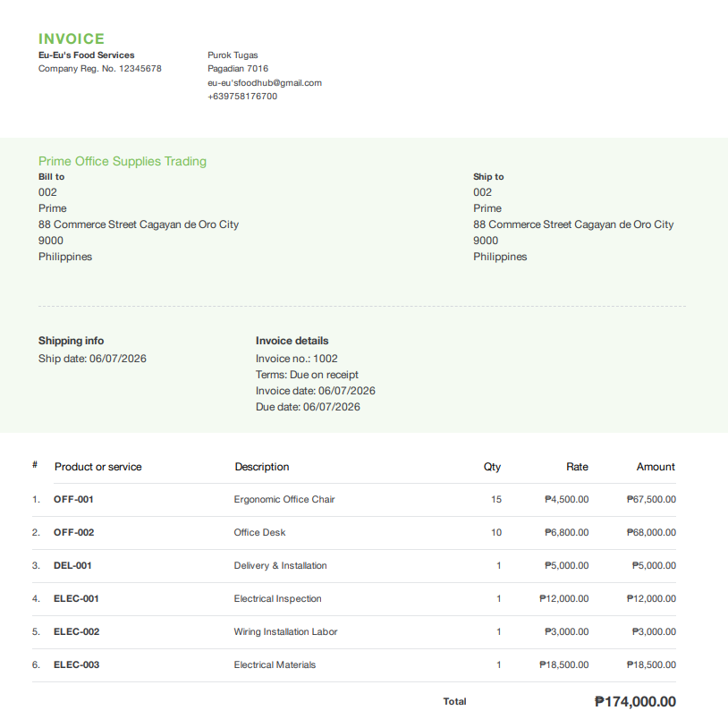Click the Bill to label

(x=52, y=176)
